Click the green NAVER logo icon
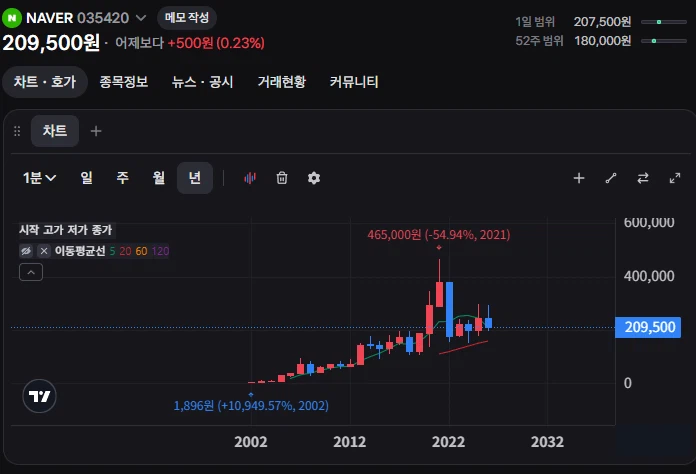696x474 pixels. 12,18
